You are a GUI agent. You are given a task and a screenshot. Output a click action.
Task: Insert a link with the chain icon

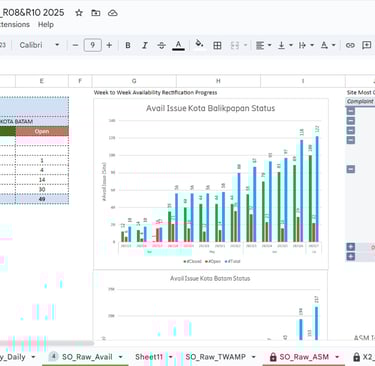[x=350, y=45]
